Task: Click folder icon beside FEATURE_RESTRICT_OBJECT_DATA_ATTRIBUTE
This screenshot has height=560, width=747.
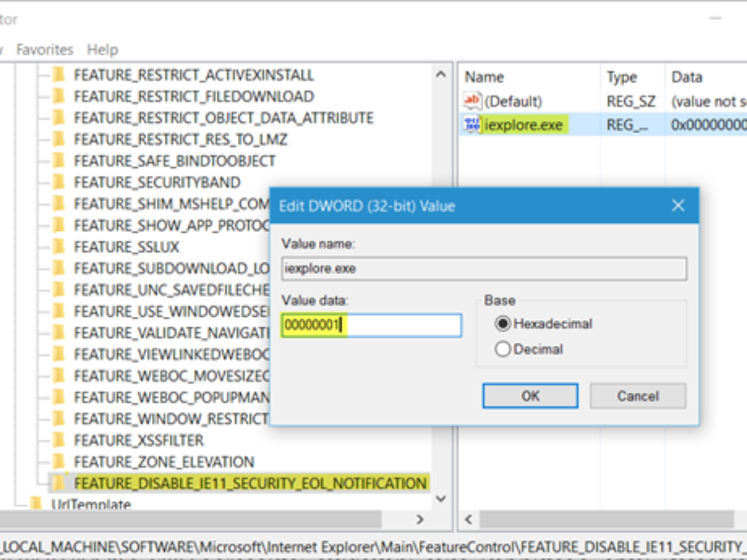Action: [59, 118]
